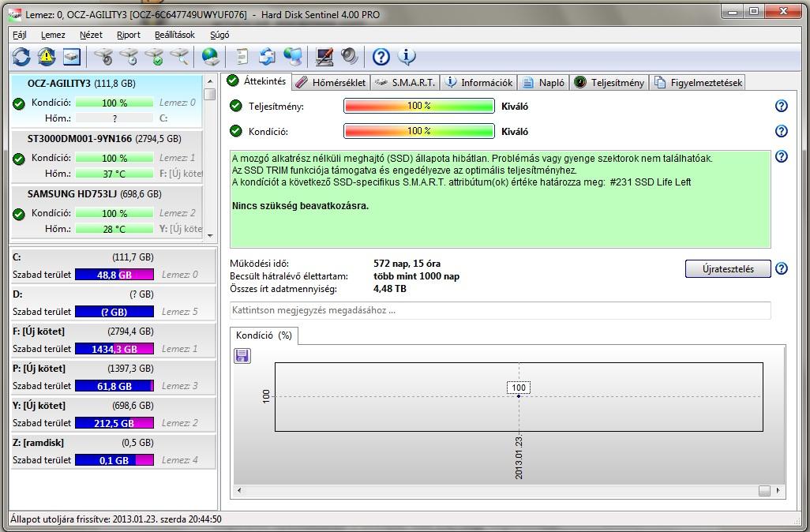Viewport: 810px width, 532px height.
Task: Click the disk panel view toolbar icon
Action: tap(72, 56)
